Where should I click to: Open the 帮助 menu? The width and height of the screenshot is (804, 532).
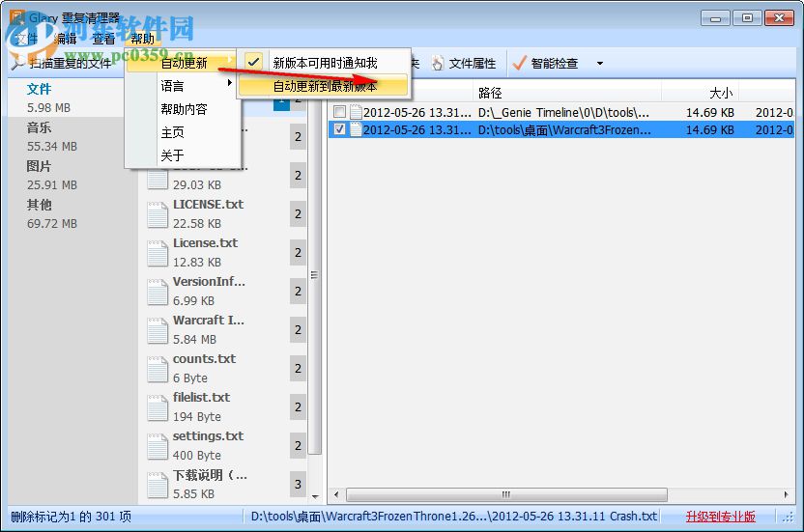[x=142, y=39]
